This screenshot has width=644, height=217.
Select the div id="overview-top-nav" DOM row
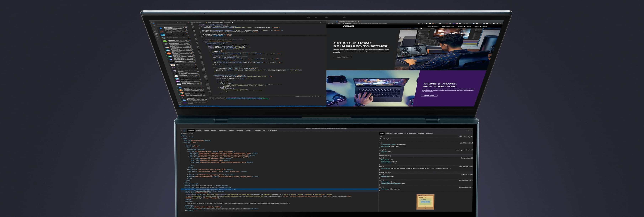[x=197, y=141]
